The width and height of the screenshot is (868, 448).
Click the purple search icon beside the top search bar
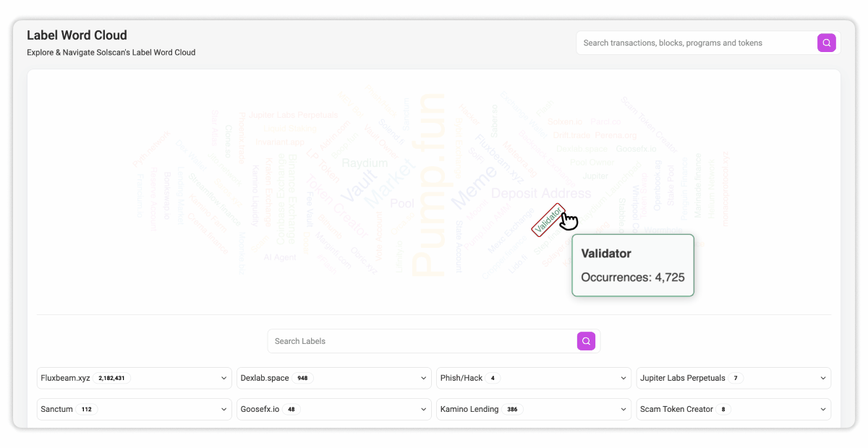click(x=826, y=43)
